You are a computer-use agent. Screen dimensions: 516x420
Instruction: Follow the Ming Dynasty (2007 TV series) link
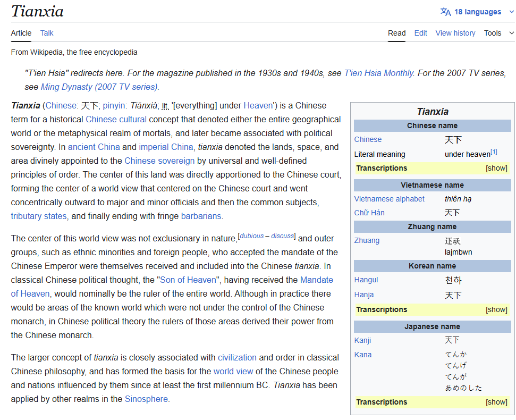click(x=91, y=87)
